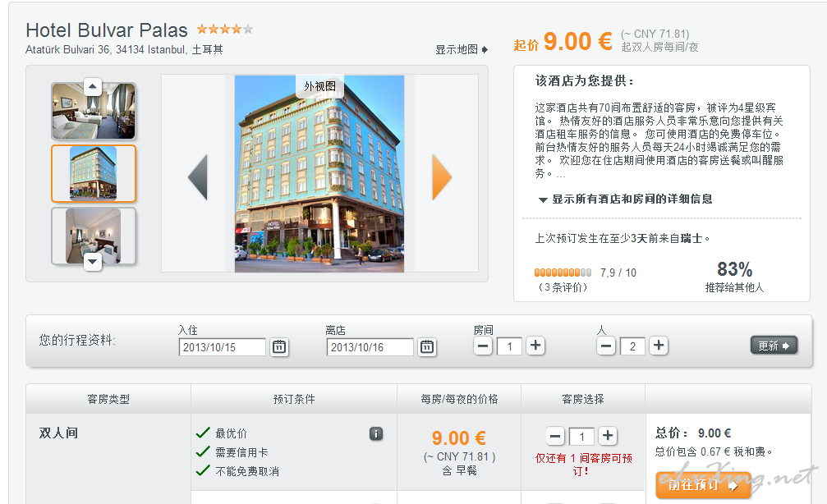Increase room count (房间) with plus
The width and height of the screenshot is (827, 504).
(535, 346)
